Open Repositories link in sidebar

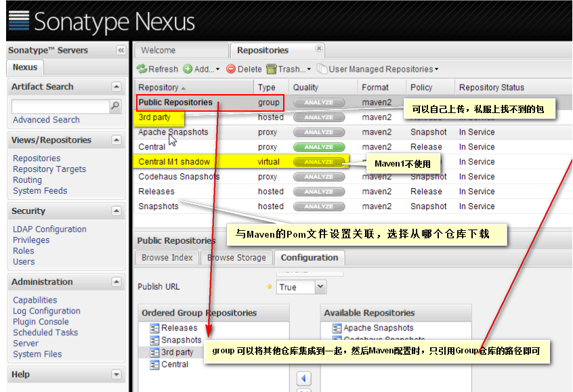point(37,158)
